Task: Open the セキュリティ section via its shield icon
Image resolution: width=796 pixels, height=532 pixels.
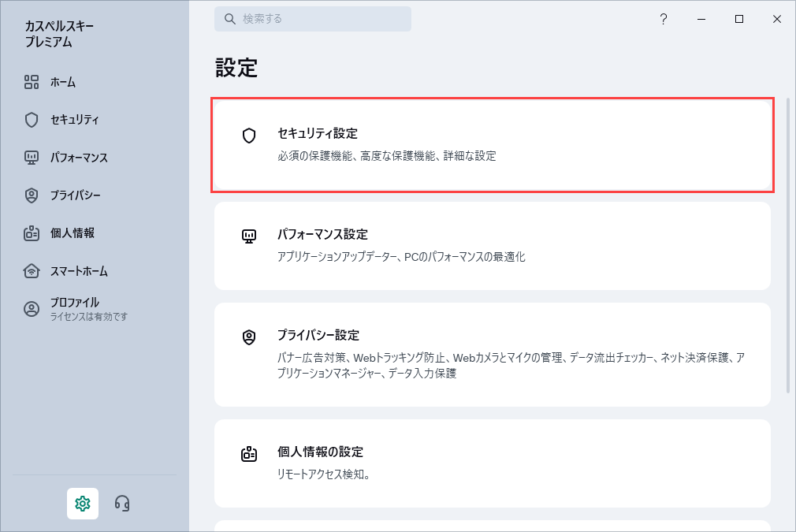Action: [x=32, y=120]
